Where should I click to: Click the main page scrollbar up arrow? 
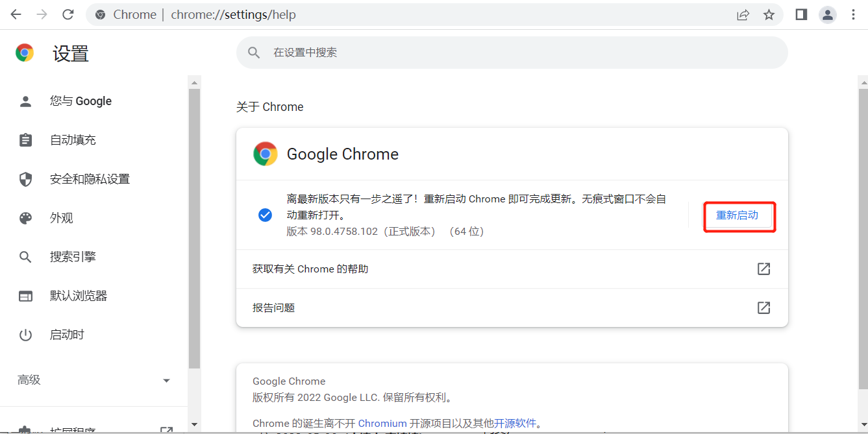point(863,82)
